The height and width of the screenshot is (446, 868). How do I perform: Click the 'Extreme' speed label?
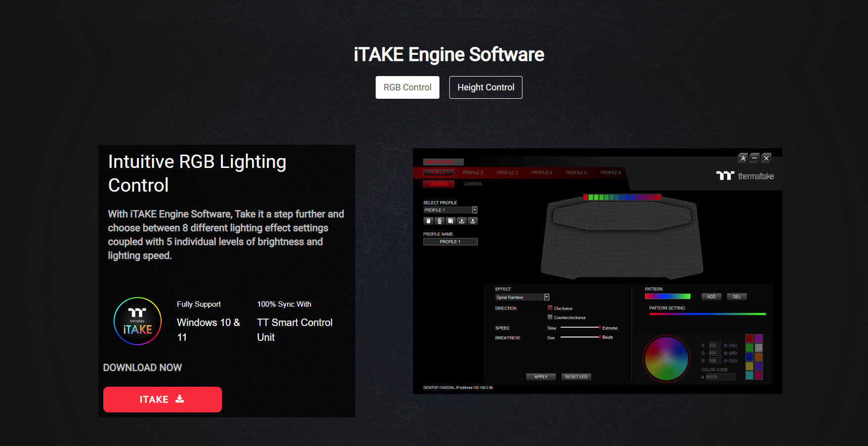click(x=610, y=328)
